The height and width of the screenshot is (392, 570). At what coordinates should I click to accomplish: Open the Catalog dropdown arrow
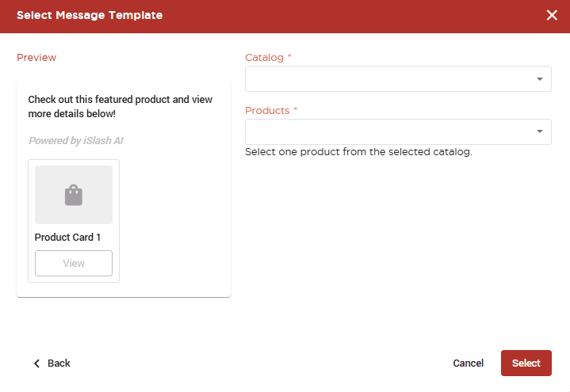[x=540, y=79]
